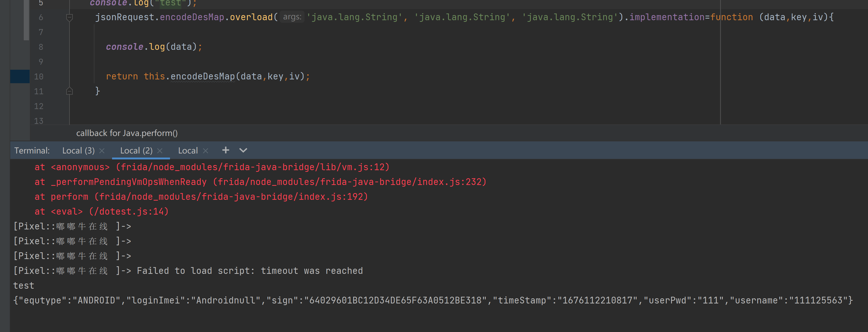This screenshot has height=332, width=868.
Task: Collapse the function block at line 6
Action: pyautogui.click(x=70, y=17)
